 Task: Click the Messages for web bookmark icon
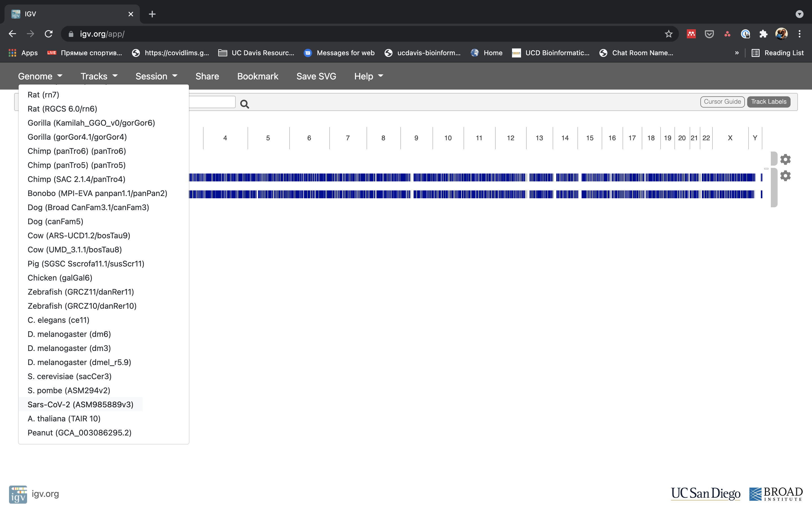308,53
